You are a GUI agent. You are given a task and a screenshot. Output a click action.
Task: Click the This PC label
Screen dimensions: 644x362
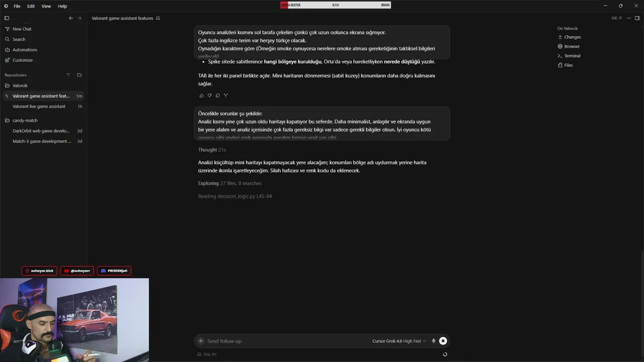click(207, 354)
